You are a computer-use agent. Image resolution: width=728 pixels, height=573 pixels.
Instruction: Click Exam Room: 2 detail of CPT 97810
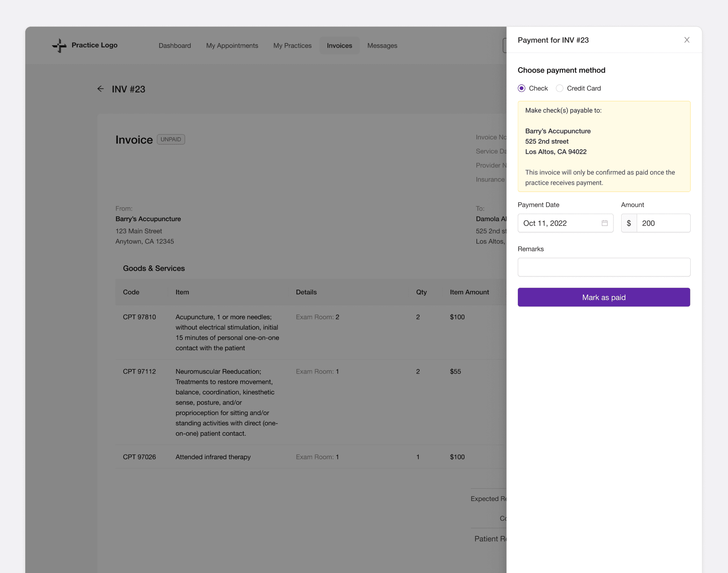pos(317,317)
